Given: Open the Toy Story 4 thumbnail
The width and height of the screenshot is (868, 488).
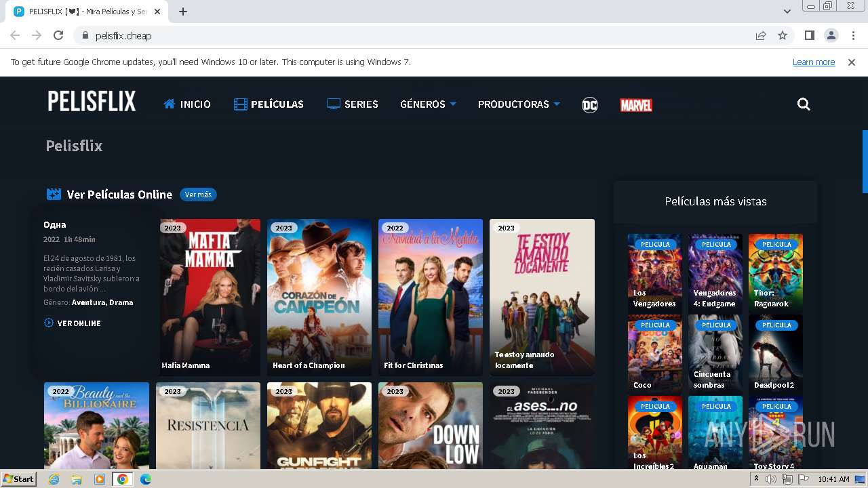Looking at the screenshot, I should 776,432.
